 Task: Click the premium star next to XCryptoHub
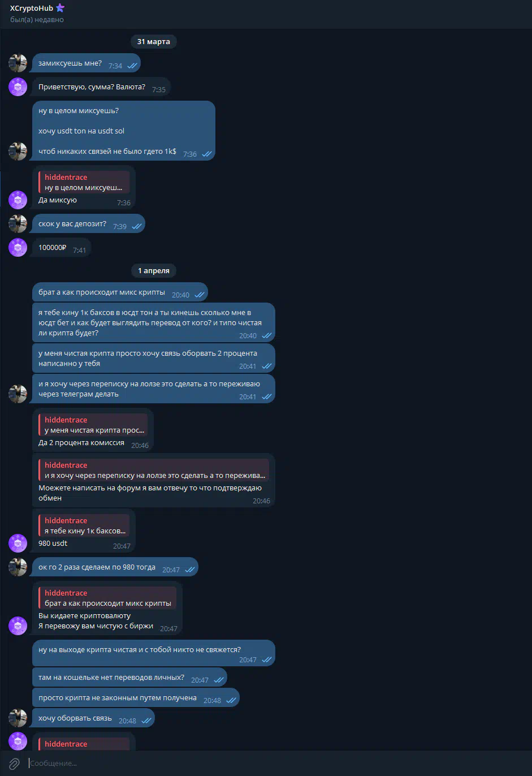click(x=60, y=8)
